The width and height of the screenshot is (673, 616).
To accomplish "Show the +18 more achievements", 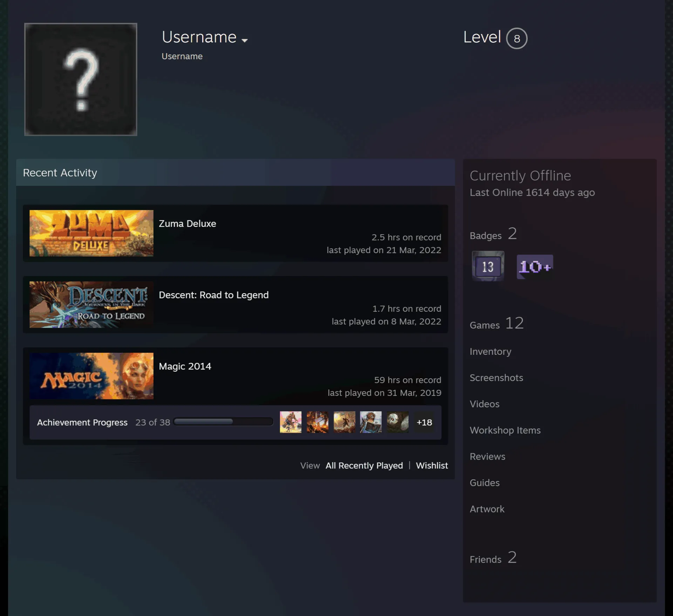I will coord(424,422).
